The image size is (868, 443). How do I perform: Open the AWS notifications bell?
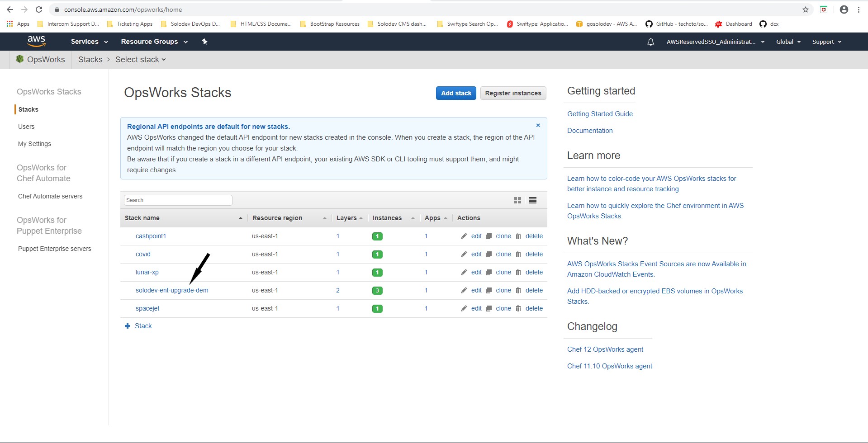[x=650, y=42]
